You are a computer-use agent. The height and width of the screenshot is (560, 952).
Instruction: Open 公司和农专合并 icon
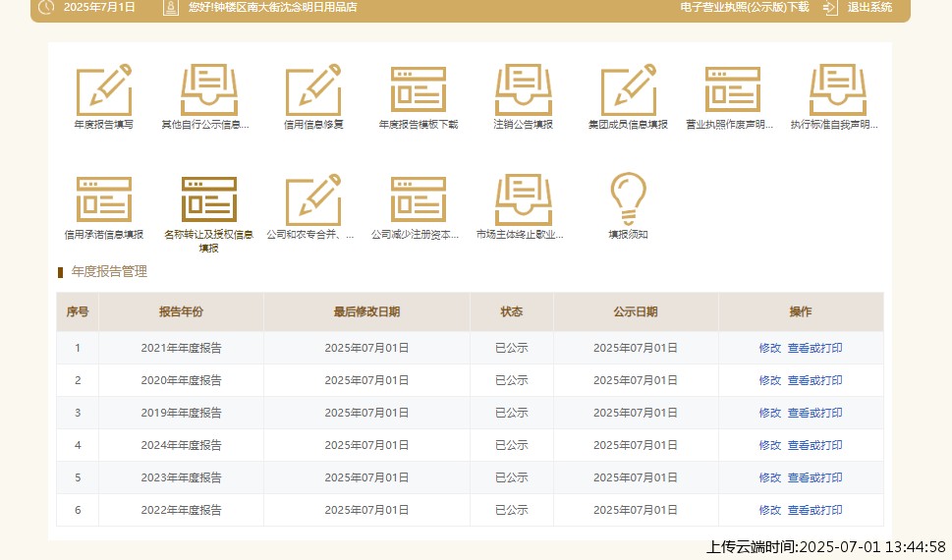tap(313, 199)
